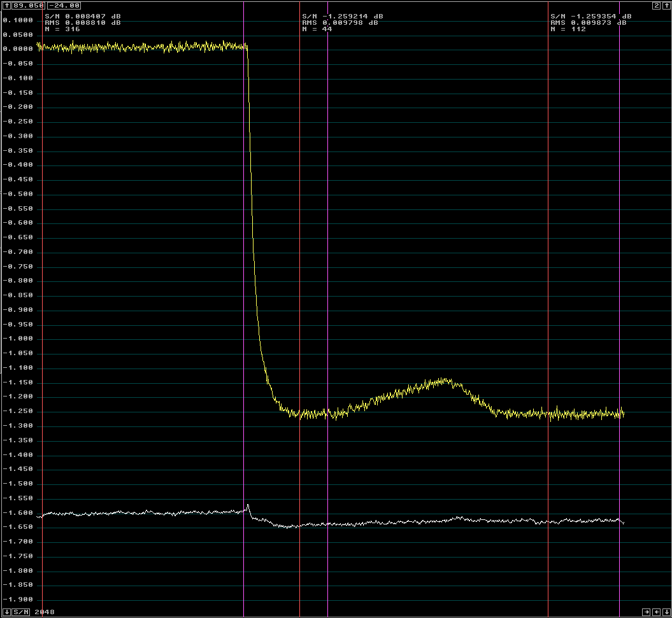Click the RMS 0.009873 dB readout
The image size is (672, 618).
point(589,23)
